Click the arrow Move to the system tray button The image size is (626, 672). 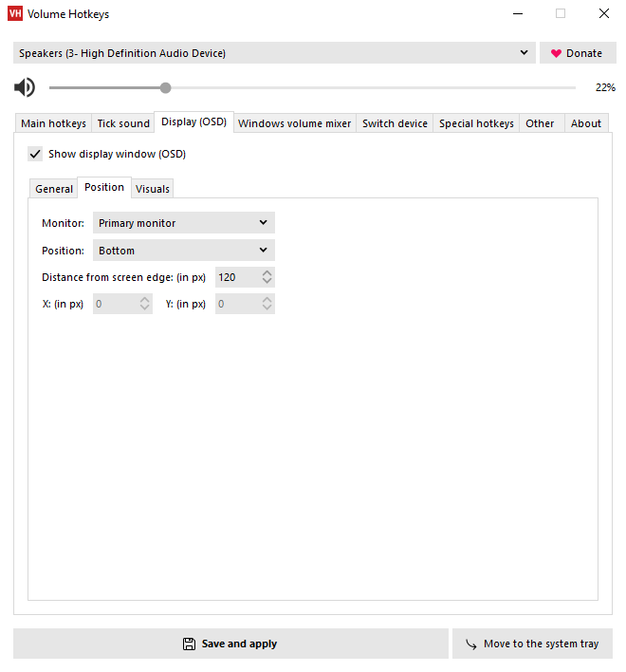532,644
